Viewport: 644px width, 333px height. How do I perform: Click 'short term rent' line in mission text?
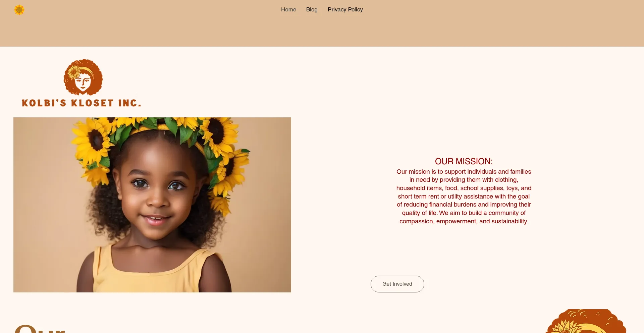coord(464,197)
